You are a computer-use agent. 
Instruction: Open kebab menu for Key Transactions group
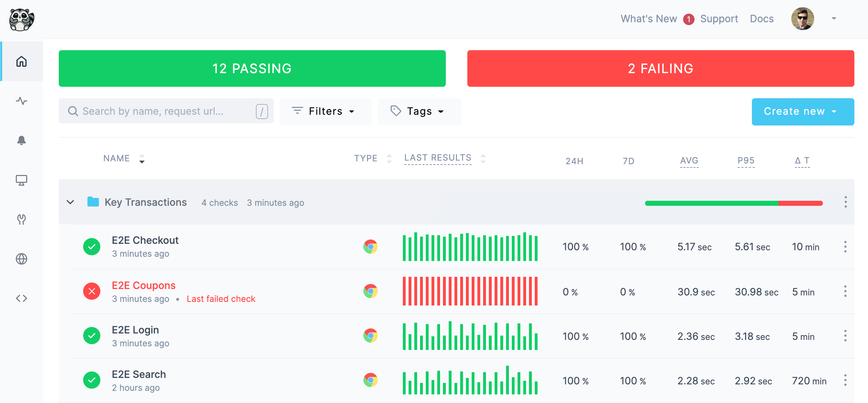click(x=845, y=202)
